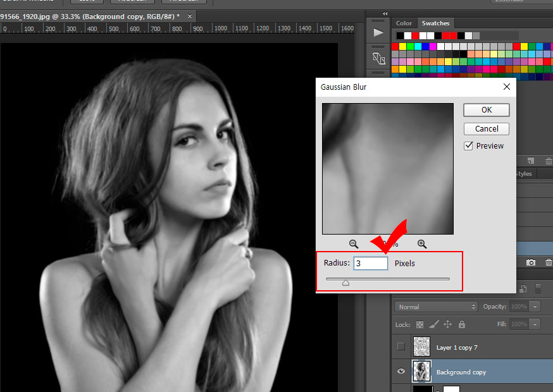The width and height of the screenshot is (553, 392).
Task: Confirm blur with the OK button
Action: tap(487, 110)
